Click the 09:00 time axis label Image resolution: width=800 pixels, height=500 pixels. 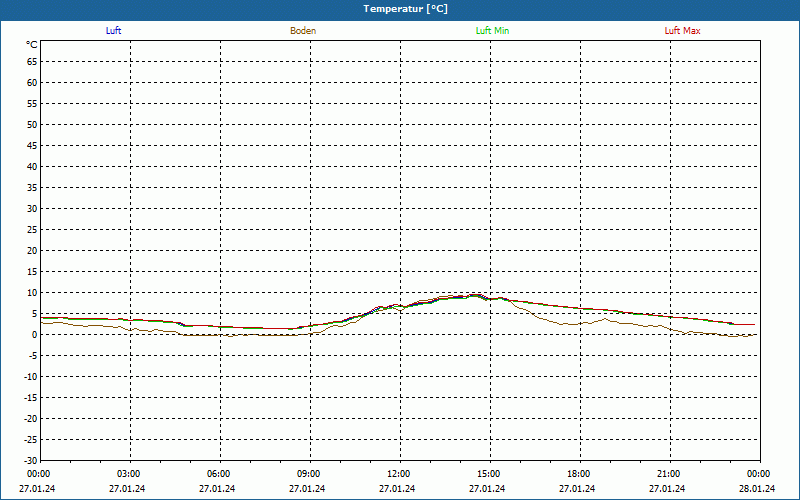309,474
